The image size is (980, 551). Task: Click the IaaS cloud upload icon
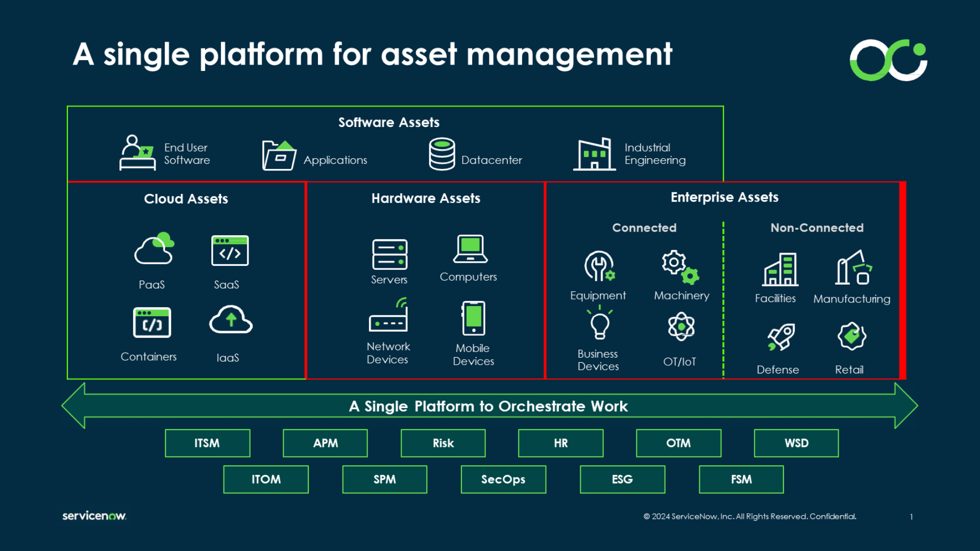point(231,320)
